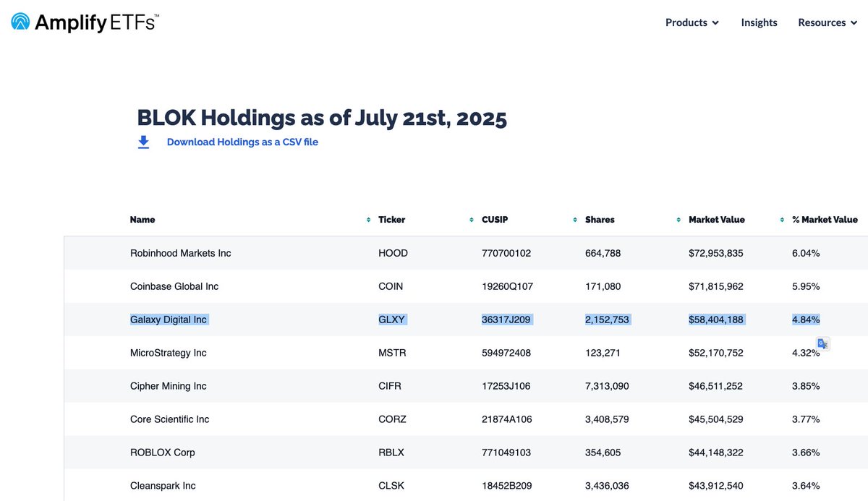This screenshot has width=868, height=501.
Task: Click the CUSIP column header
Action: point(495,220)
